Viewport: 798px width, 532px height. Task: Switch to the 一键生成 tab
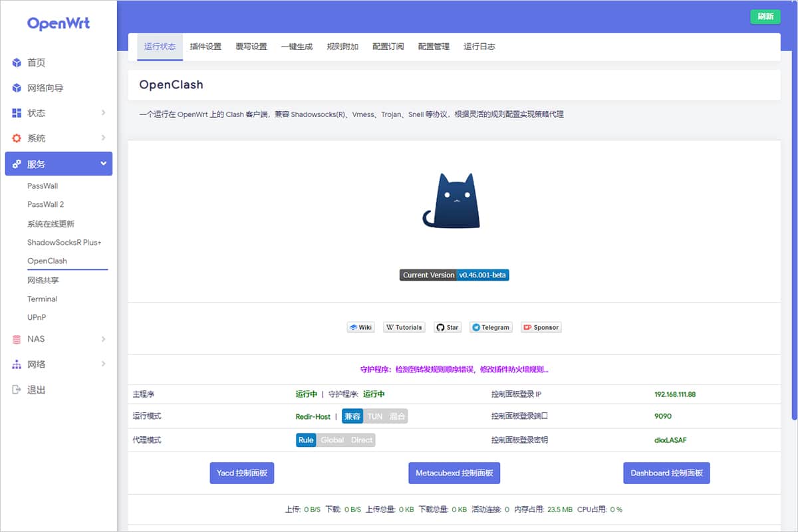[297, 47]
